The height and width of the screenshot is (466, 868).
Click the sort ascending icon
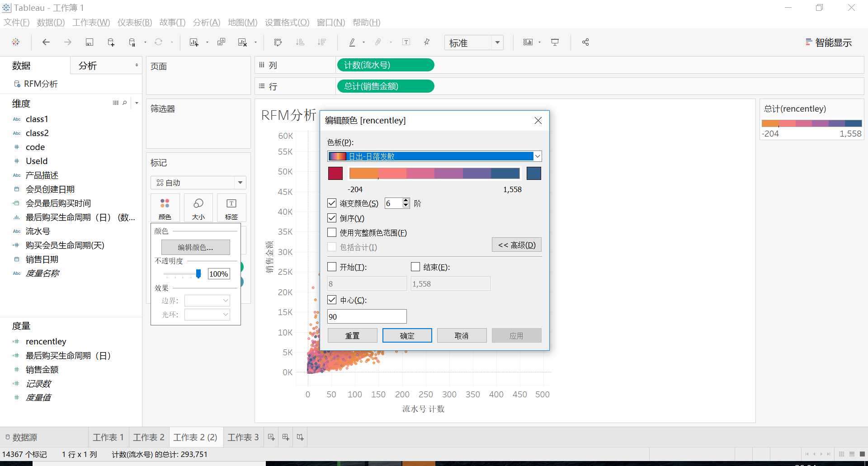pyautogui.click(x=300, y=42)
